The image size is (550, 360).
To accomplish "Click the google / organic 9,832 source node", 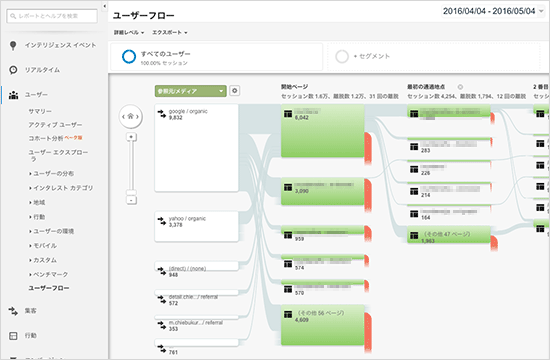I will pos(196,148).
